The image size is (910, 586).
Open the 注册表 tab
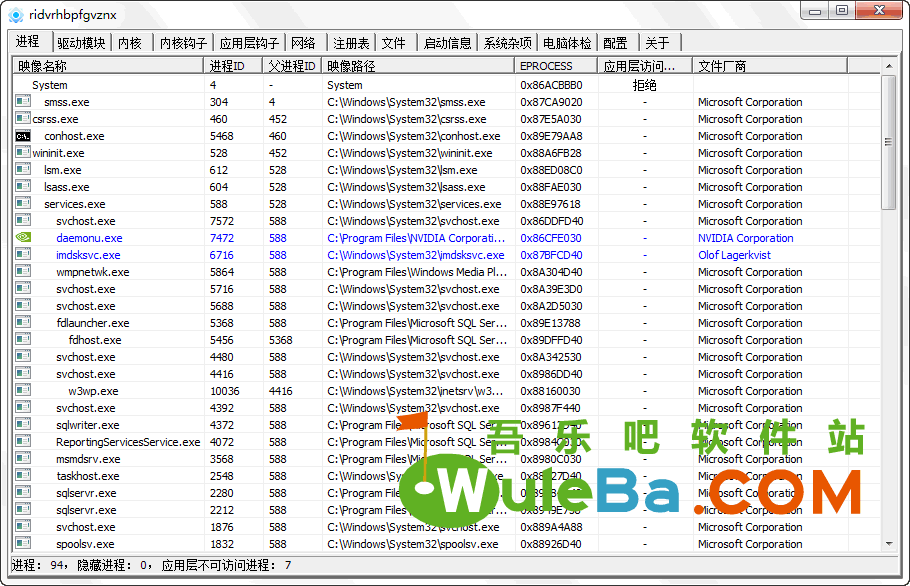(x=351, y=43)
